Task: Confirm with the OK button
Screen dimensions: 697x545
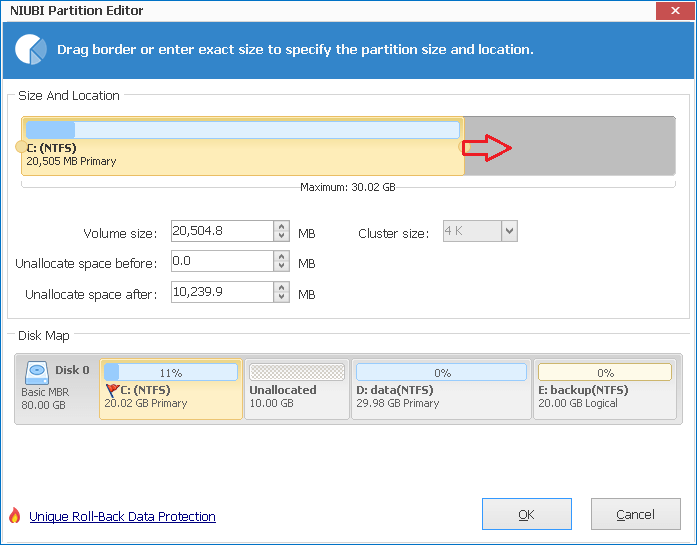Action: tap(527, 514)
